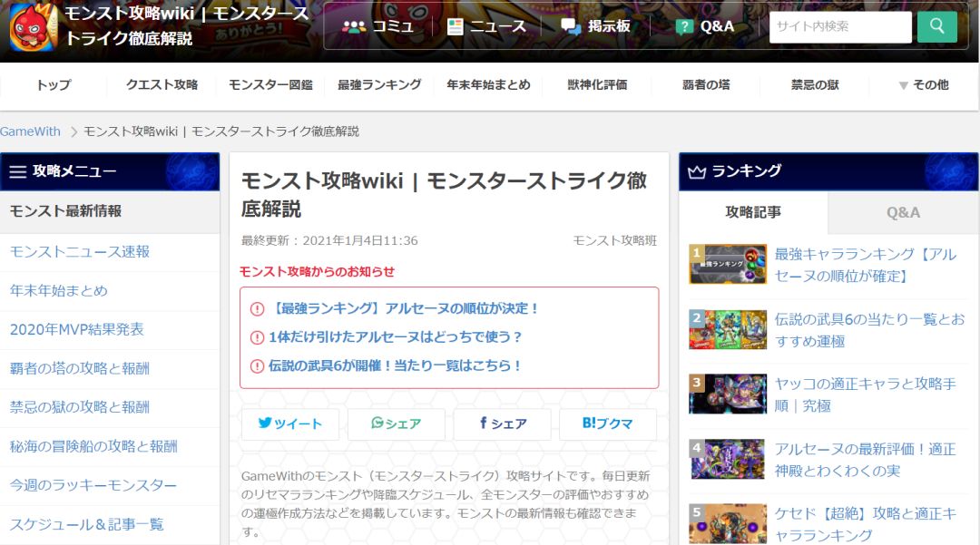Open notice 伝説の武具6が開催
Viewport: 980px width, 545px height.
[x=395, y=365]
